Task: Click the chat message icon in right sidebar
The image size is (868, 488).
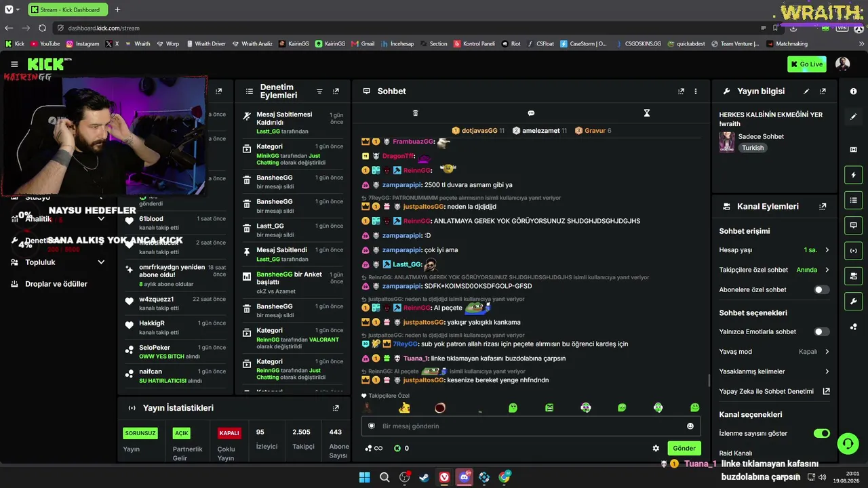Action: coord(853,225)
